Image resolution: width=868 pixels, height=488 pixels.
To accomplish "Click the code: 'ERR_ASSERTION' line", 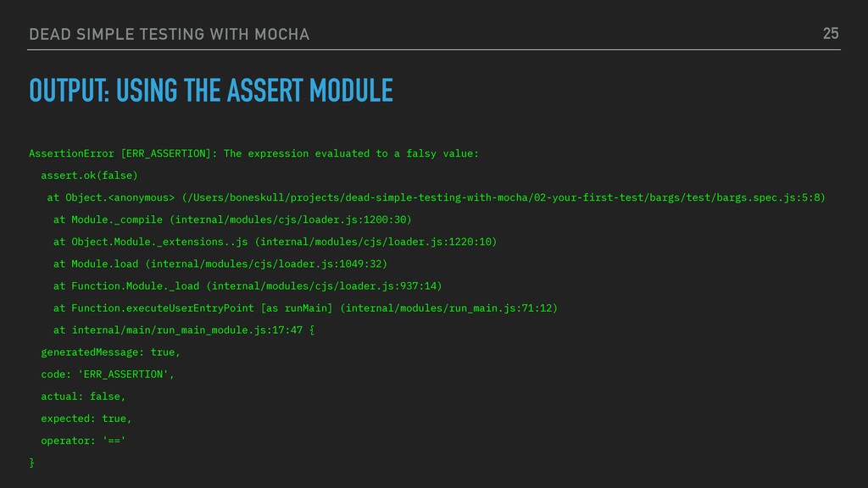I will (108, 374).
